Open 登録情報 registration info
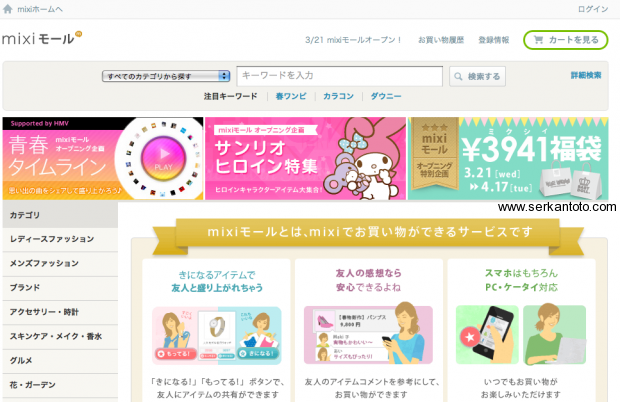620x402 pixels. [494, 40]
